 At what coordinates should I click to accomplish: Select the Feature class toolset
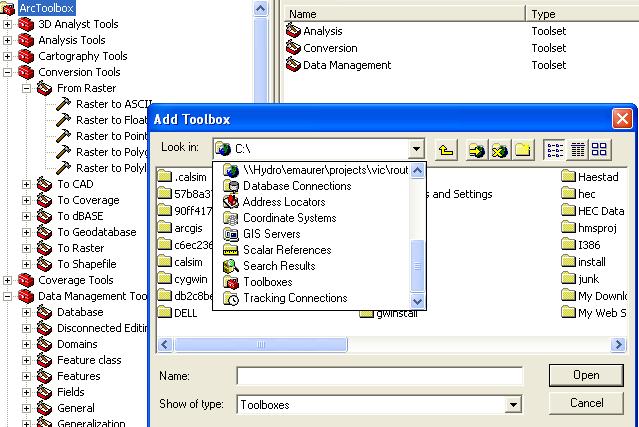89,360
